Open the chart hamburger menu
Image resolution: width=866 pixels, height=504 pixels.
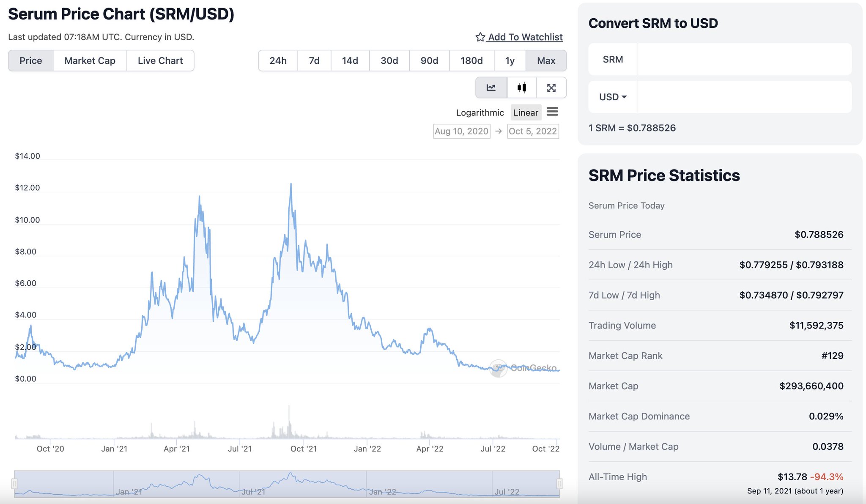(x=552, y=112)
